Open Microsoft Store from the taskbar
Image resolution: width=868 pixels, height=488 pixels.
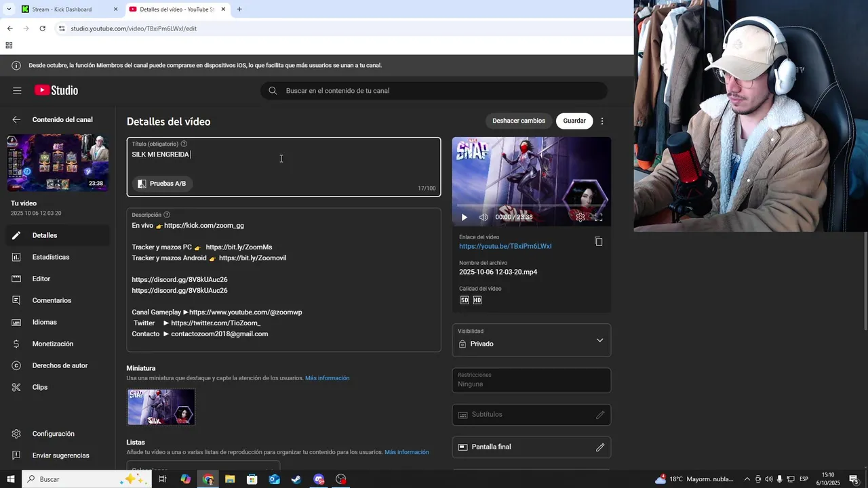[x=252, y=479]
